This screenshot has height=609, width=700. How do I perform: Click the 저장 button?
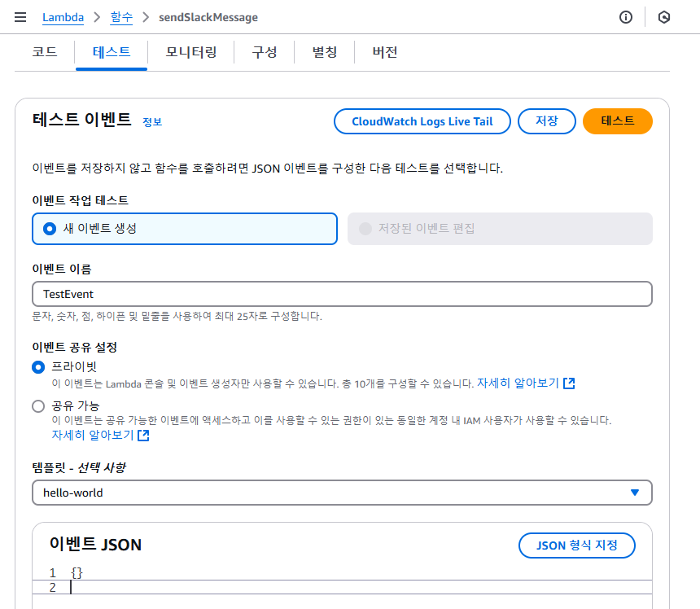tap(546, 121)
